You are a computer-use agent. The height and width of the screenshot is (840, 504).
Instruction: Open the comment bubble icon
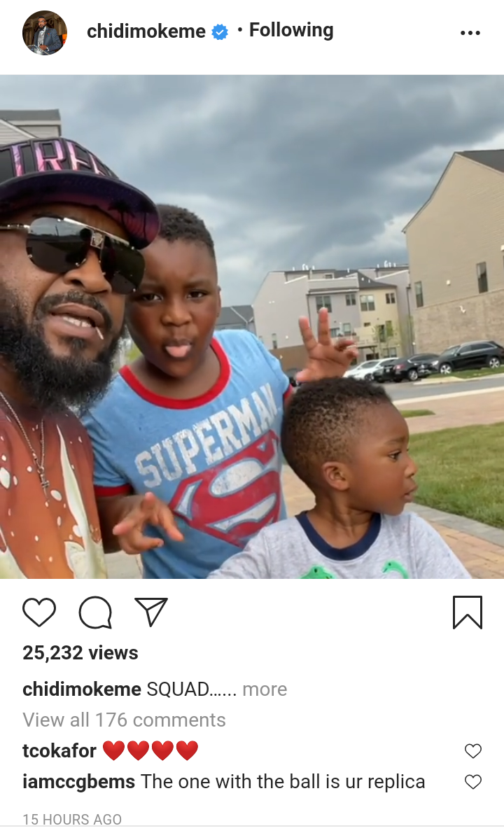coord(95,612)
